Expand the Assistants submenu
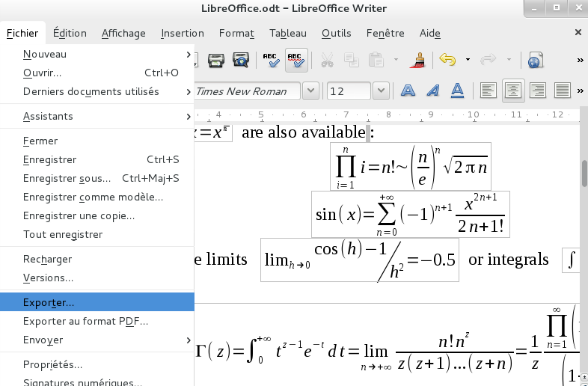The width and height of the screenshot is (588, 386). pos(97,116)
